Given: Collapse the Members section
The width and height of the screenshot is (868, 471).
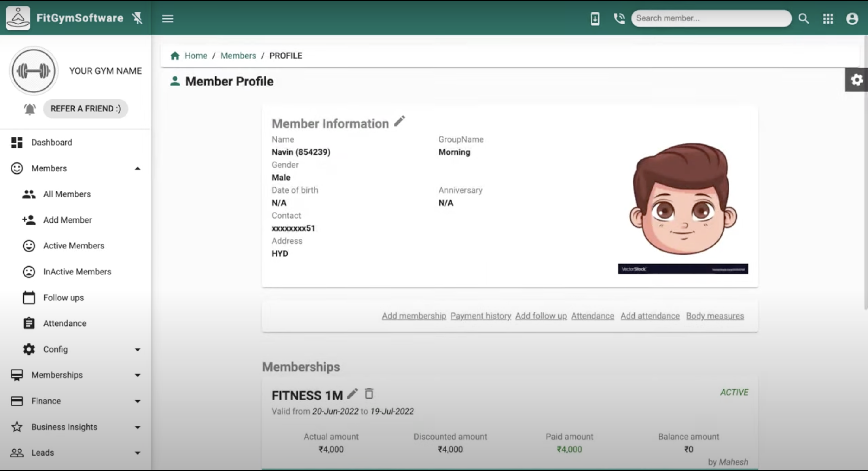Looking at the screenshot, I should [138, 168].
